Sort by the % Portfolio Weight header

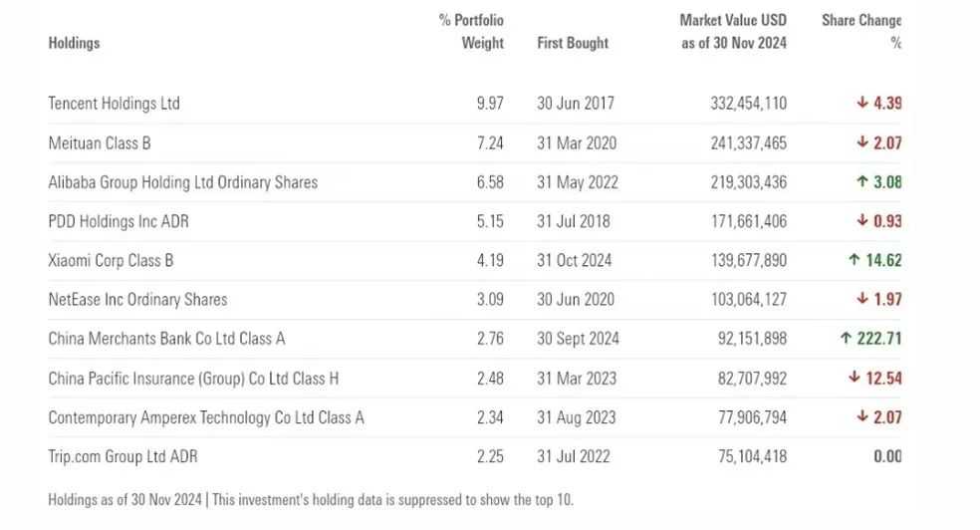[x=472, y=32]
